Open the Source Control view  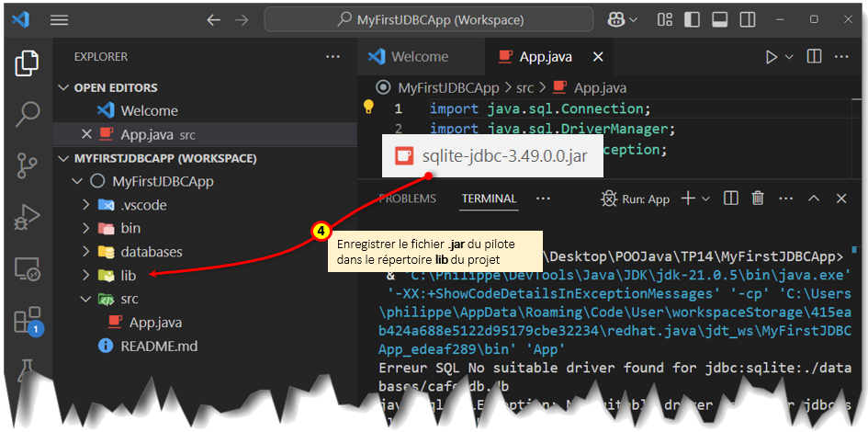tap(27, 166)
